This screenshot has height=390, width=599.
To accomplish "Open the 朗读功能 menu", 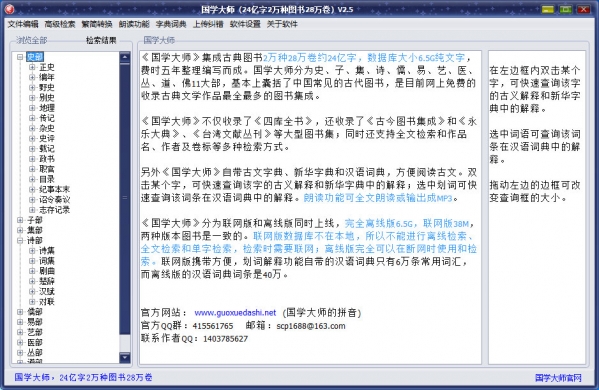I will 134,24.
